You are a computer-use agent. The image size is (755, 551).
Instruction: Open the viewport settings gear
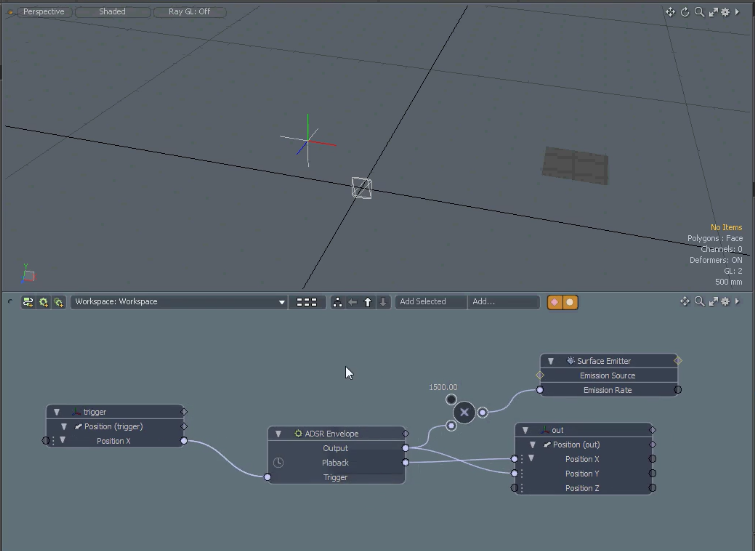[725, 12]
